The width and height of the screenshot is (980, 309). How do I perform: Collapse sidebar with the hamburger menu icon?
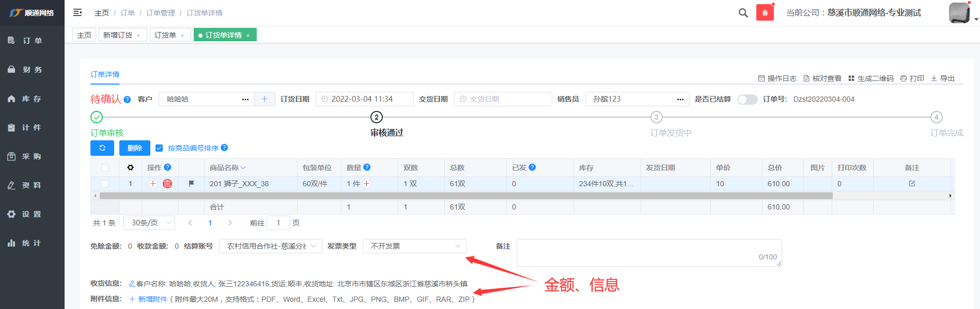[77, 12]
